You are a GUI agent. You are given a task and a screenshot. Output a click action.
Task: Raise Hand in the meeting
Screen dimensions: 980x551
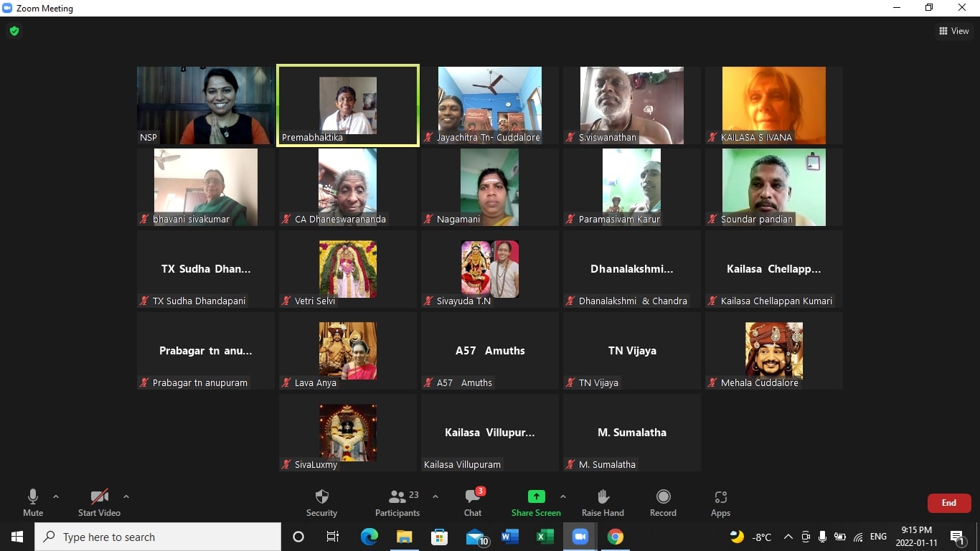(x=603, y=502)
